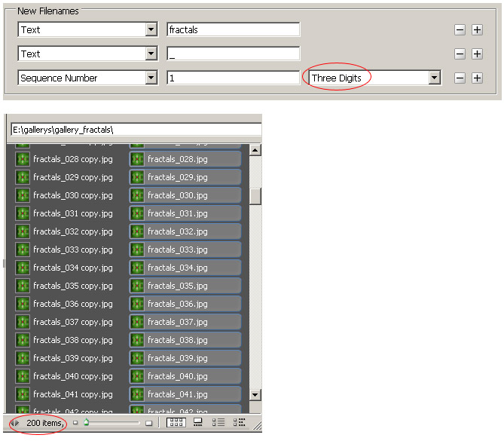Click the sequence start number field
This screenshot has width=504, height=441.
click(x=234, y=78)
